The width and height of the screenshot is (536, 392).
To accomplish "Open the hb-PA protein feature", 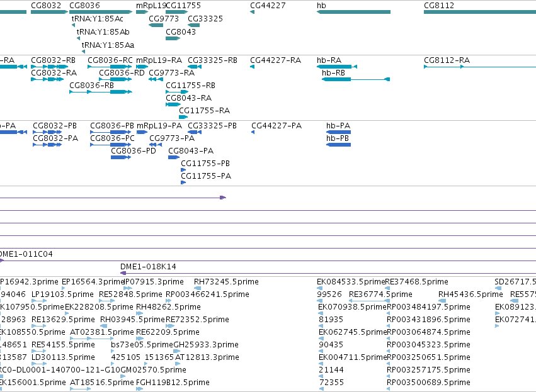I will [338, 132].
